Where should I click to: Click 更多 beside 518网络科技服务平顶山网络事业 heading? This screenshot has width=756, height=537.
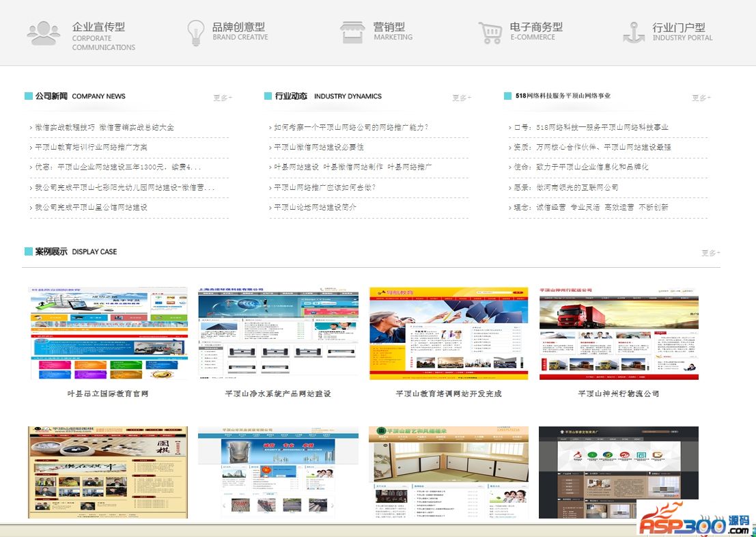point(701,98)
